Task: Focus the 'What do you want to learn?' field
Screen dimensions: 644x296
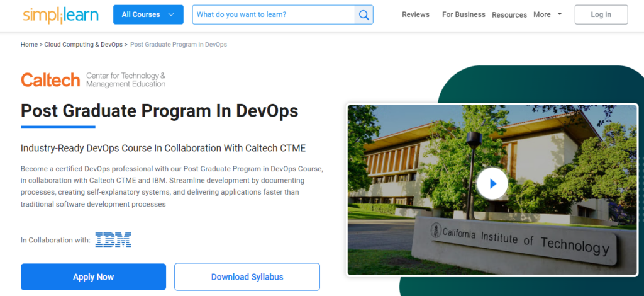Action: click(x=274, y=15)
